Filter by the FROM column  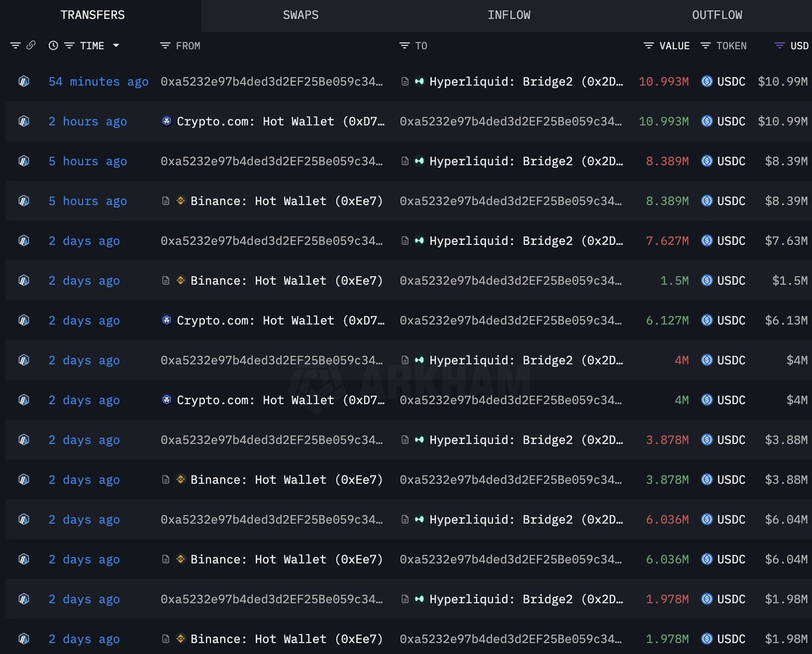point(165,45)
